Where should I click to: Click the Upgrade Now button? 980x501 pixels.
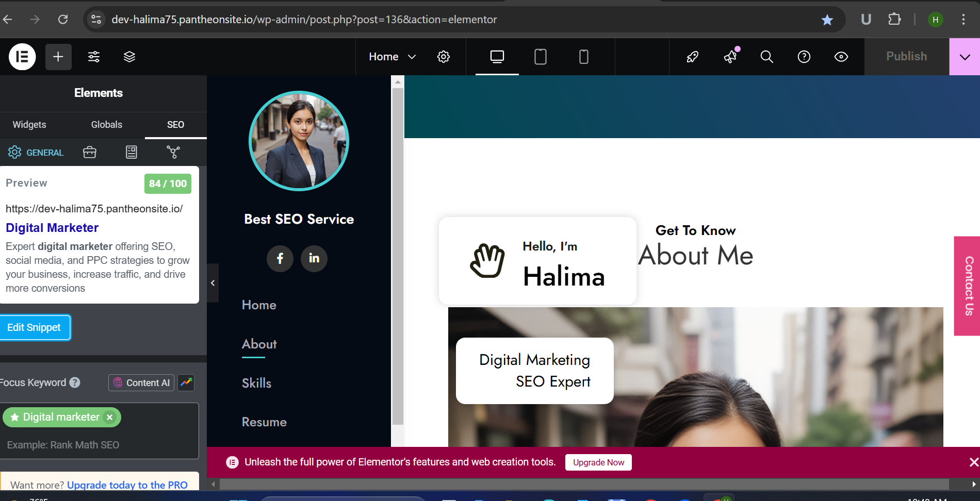(598, 462)
